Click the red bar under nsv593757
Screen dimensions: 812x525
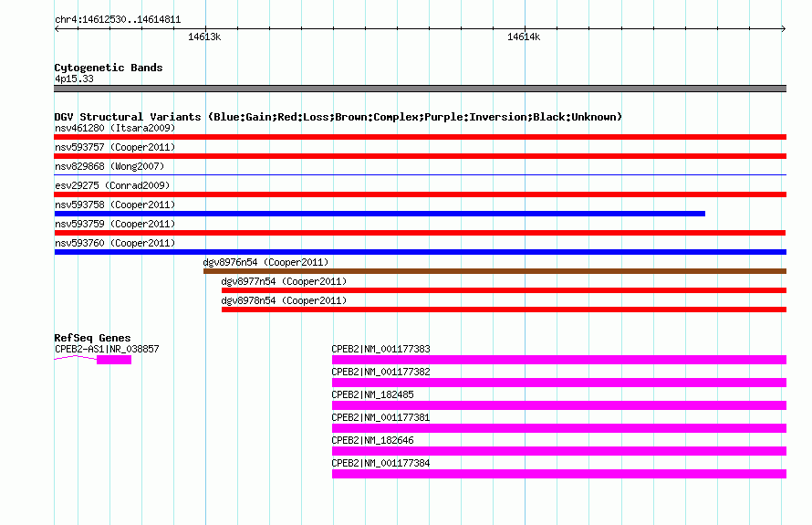[x=420, y=156]
